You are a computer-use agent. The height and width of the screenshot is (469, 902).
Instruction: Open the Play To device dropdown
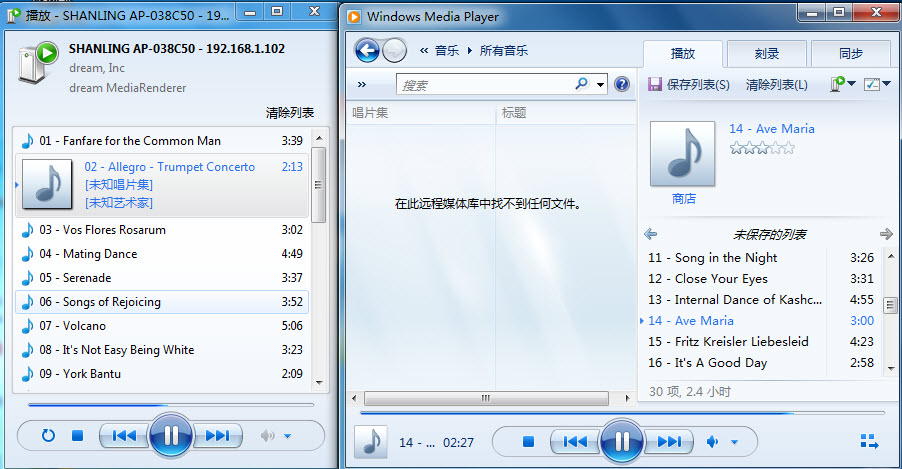click(843, 85)
